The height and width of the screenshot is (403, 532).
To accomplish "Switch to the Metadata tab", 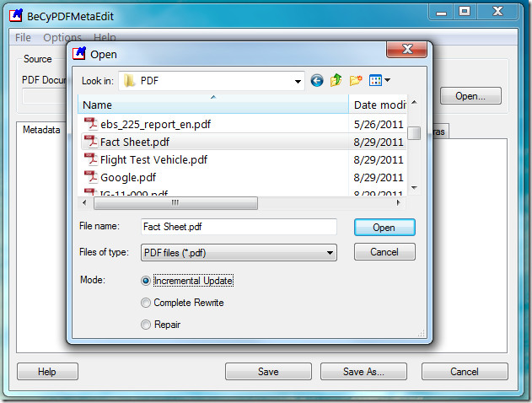I will click(x=41, y=130).
